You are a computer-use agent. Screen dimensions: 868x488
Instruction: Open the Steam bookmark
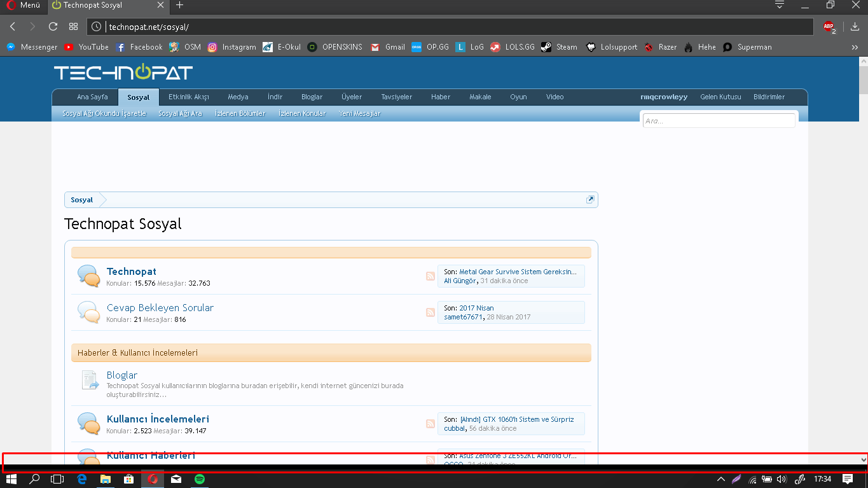(559, 47)
